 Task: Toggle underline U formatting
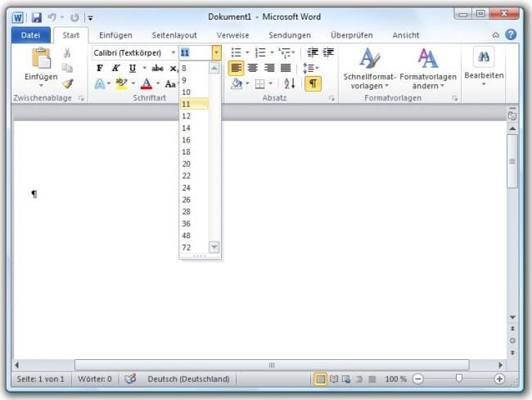point(133,69)
